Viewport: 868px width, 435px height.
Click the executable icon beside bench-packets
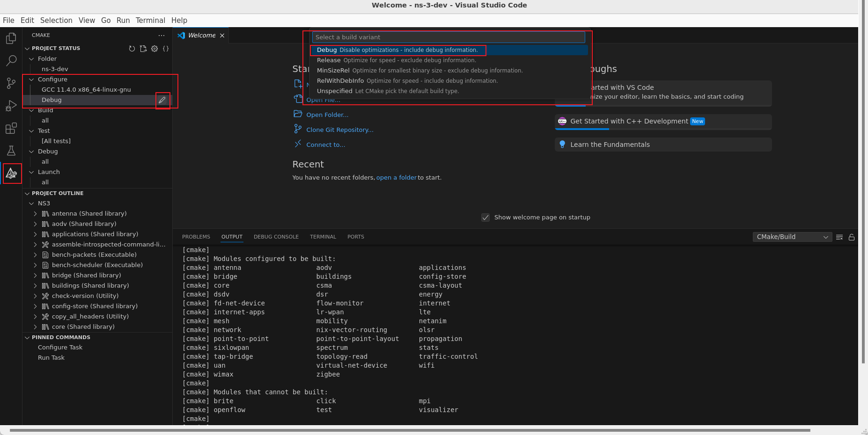(45, 255)
